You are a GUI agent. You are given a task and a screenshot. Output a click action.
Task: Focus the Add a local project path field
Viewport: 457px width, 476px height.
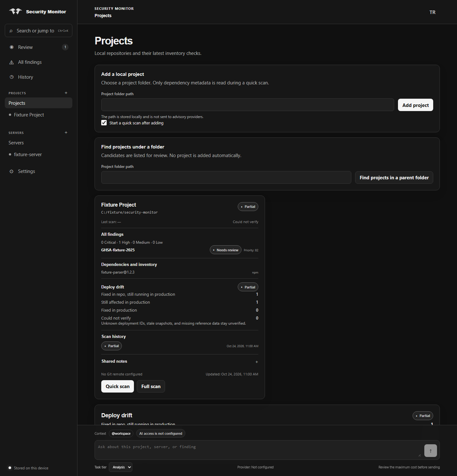248,105
